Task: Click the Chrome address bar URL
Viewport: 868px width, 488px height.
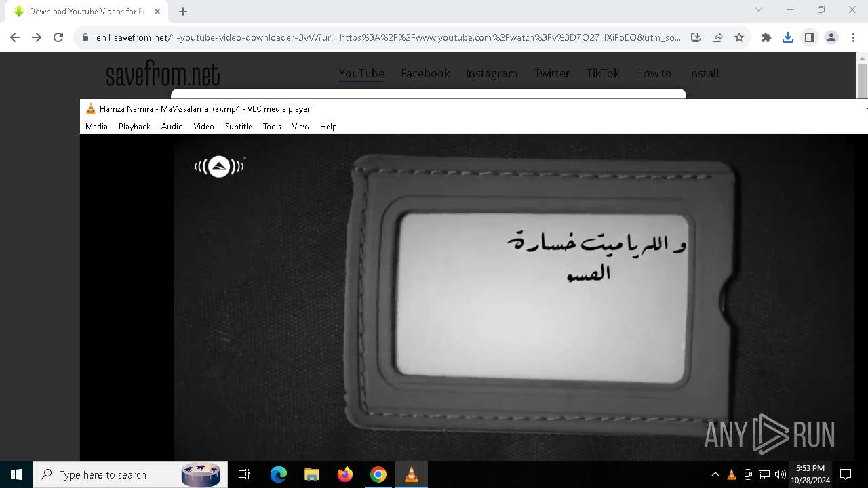Action: pos(388,38)
